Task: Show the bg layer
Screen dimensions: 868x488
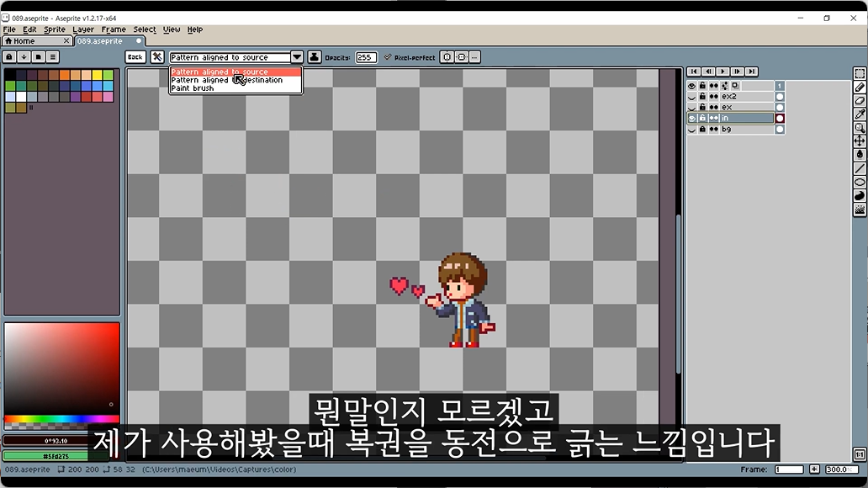Action: 692,129
